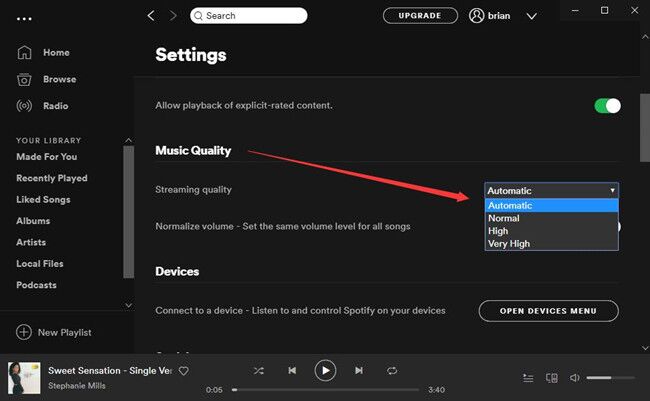Screen dimensions: 650x401
Task: Click the settings scroll down arrow
Action: [645, 348]
